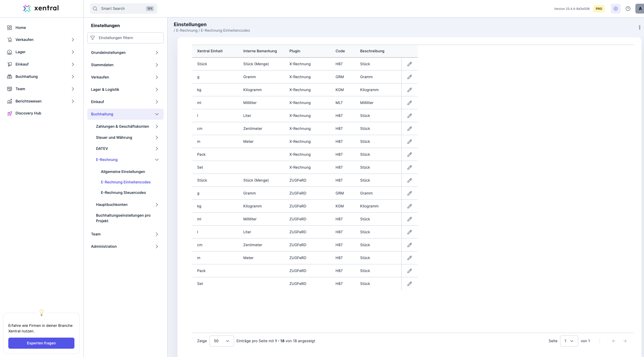Click the Einstellungen filtern input field
This screenshot has height=357, width=644.
pyautogui.click(x=125, y=38)
